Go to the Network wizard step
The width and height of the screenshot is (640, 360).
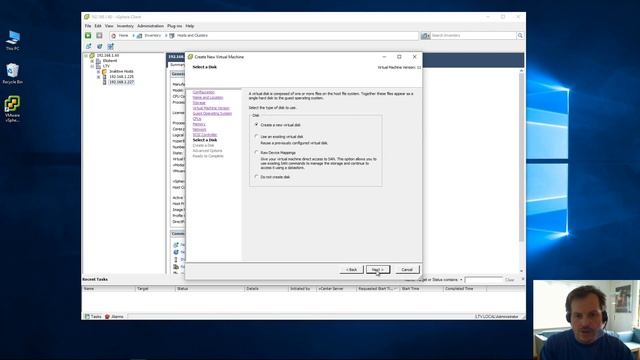point(199,129)
